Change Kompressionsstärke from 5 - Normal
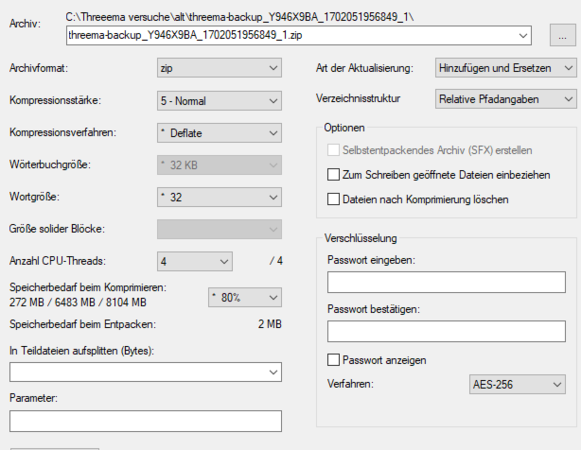 pos(219,101)
